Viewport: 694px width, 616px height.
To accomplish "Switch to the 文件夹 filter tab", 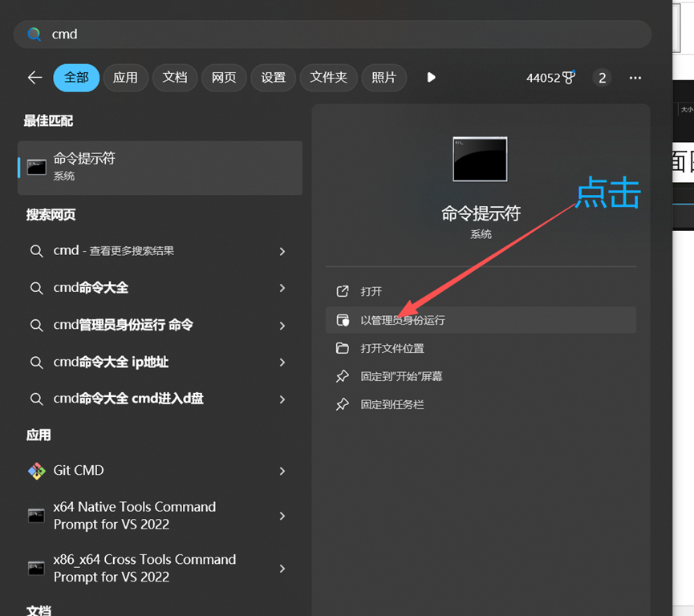I will coord(328,78).
